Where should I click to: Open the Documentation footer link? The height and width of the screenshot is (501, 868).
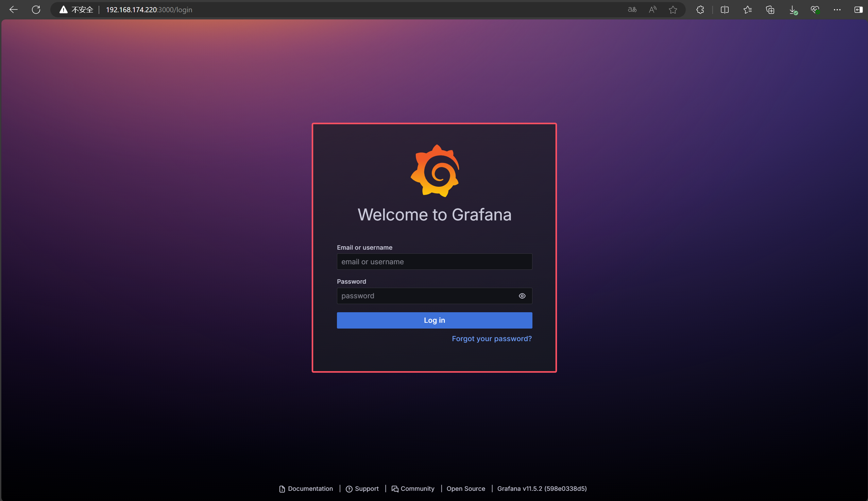click(x=306, y=489)
